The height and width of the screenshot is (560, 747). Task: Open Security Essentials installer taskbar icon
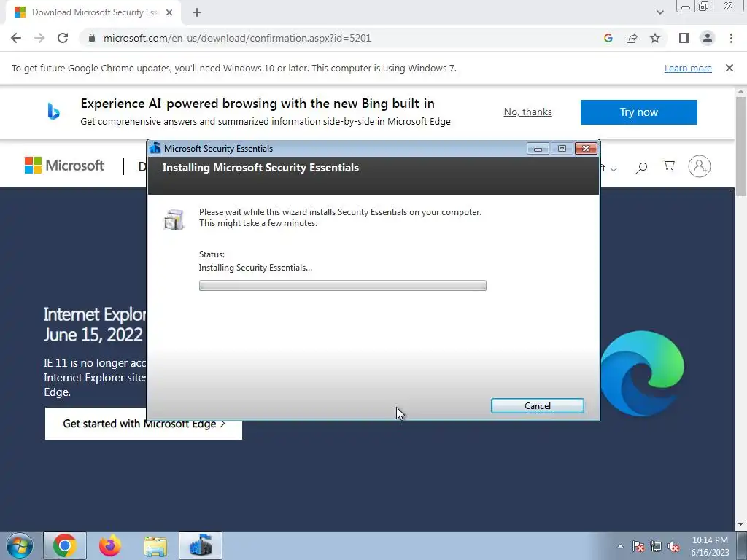[201, 545]
